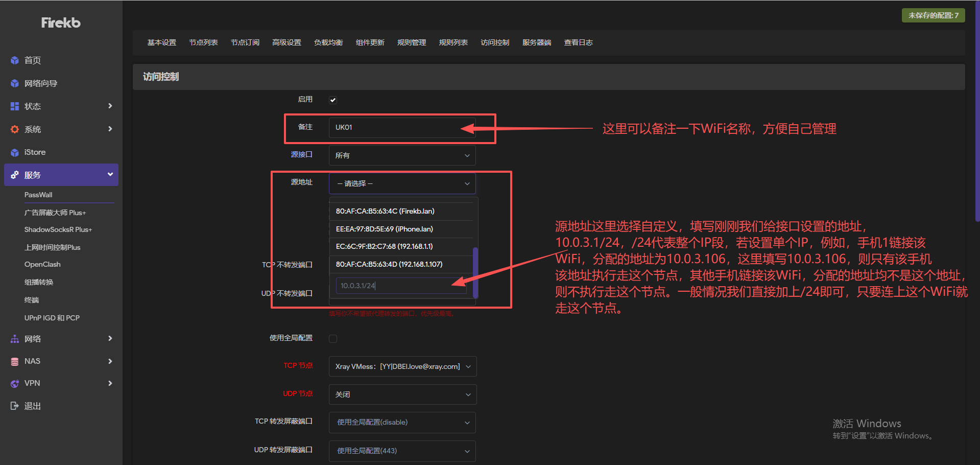The width and height of the screenshot is (980, 465).
Task: Enable the 使用全局配置 checkbox
Action: tap(333, 338)
